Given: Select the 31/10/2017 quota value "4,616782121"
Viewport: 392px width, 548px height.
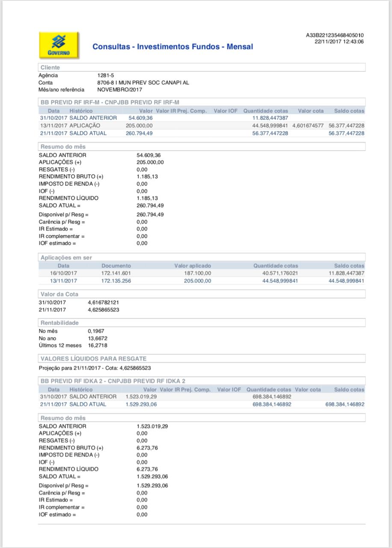Looking at the screenshot, I should click(x=103, y=302).
